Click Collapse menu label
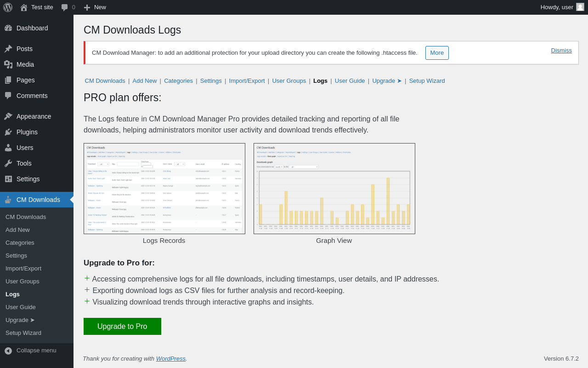The width and height of the screenshot is (588, 368). (36, 351)
